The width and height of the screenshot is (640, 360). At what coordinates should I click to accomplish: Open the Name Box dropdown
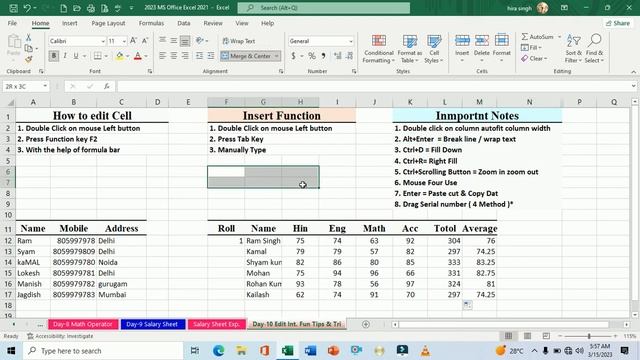(x=45, y=86)
